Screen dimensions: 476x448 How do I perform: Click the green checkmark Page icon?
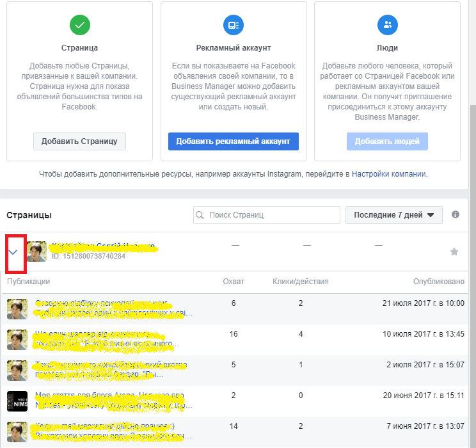point(80,25)
